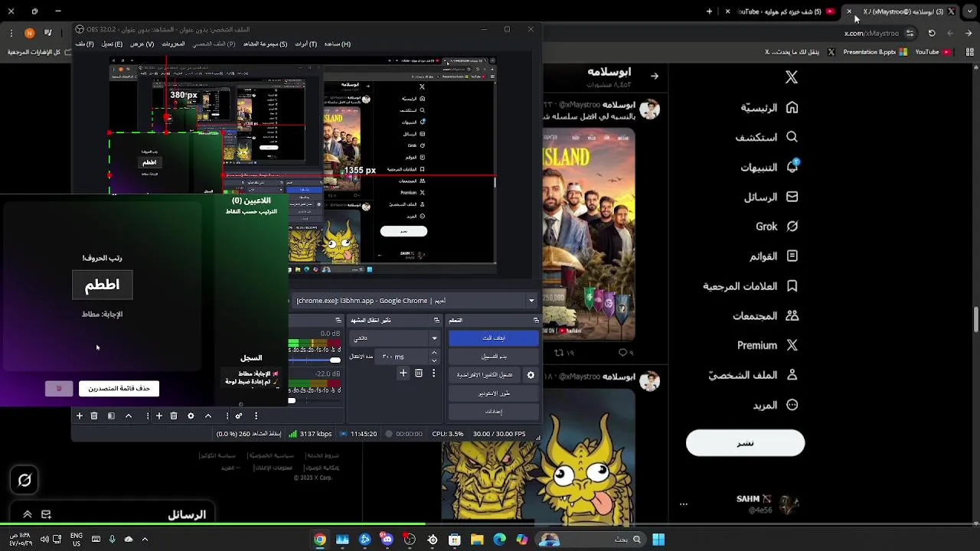The height and width of the screenshot is (551, 980).
Task: Toggle Studio Mode (طور الاستوديو) button
Action: [x=494, y=393]
